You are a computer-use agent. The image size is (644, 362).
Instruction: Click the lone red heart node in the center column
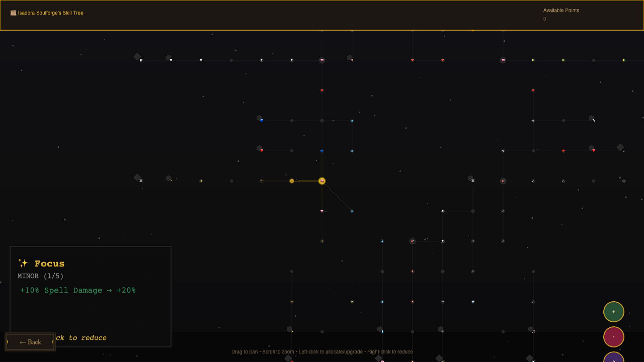[322, 90]
